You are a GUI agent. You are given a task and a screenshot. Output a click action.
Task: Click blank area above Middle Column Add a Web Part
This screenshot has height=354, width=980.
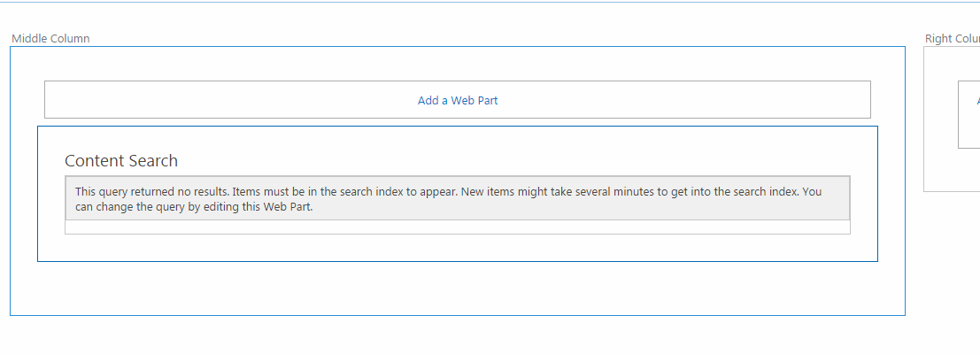[x=458, y=64]
